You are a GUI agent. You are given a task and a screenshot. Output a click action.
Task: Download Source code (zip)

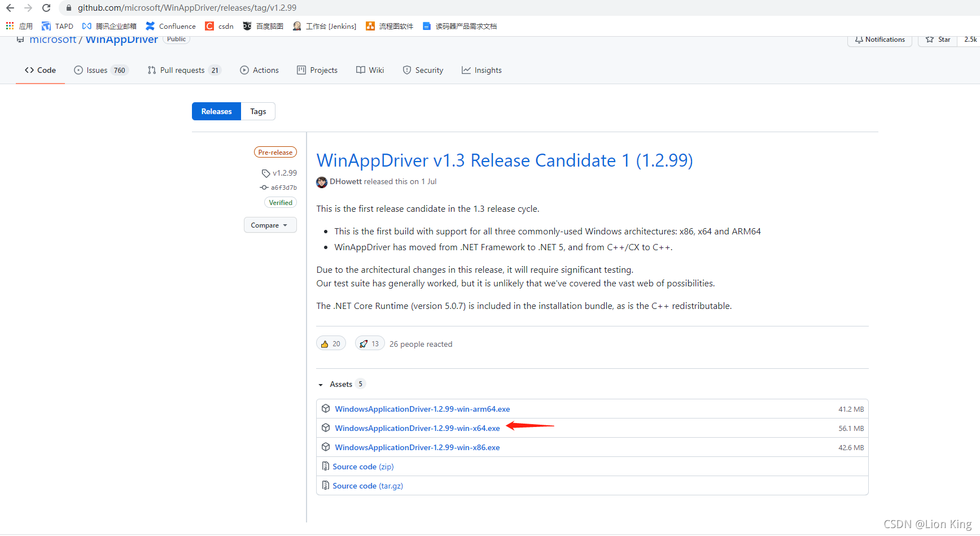click(x=363, y=467)
